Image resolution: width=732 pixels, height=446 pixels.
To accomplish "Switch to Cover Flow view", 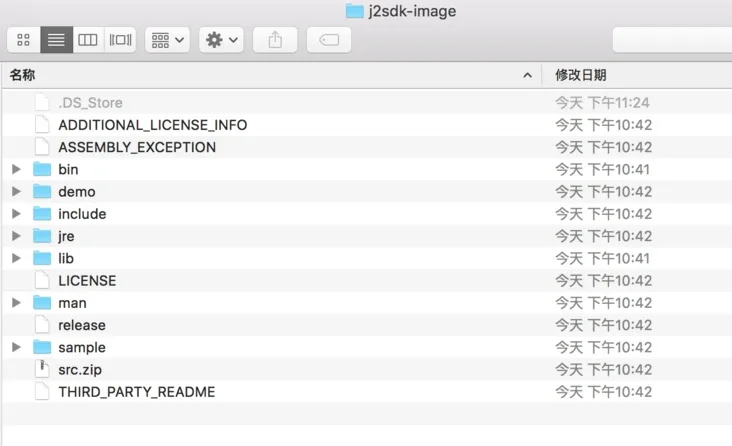I will click(120, 40).
